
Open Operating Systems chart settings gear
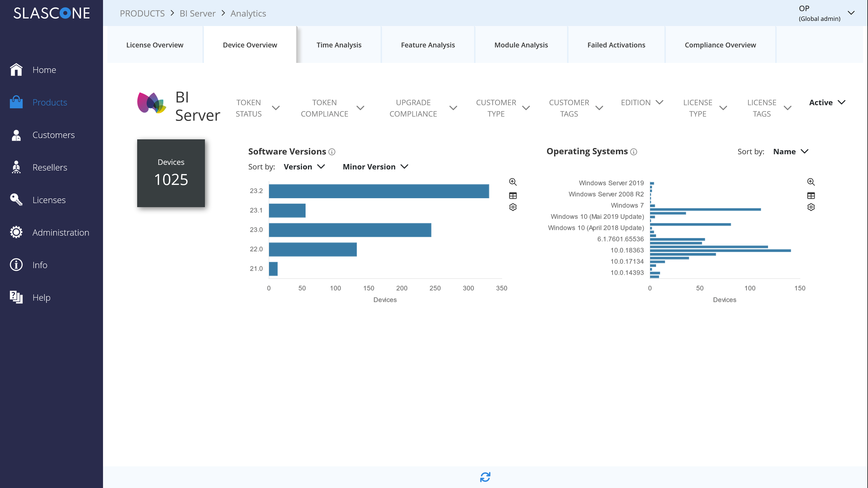coord(811,207)
